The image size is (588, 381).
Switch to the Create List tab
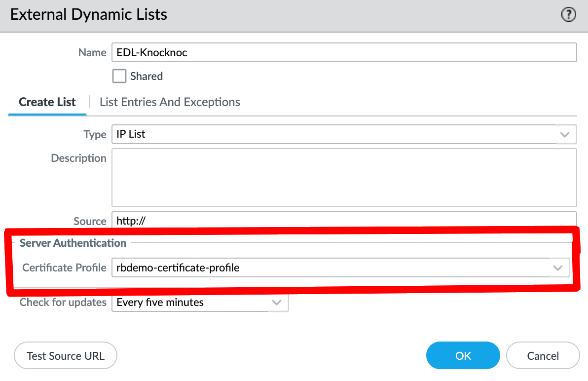pos(47,102)
